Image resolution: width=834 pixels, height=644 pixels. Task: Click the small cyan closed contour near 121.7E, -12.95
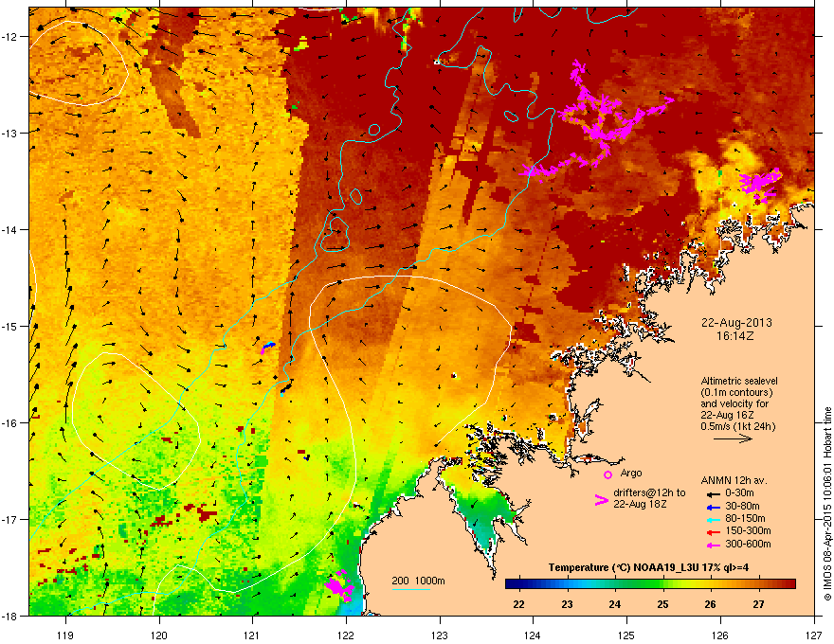[373, 129]
